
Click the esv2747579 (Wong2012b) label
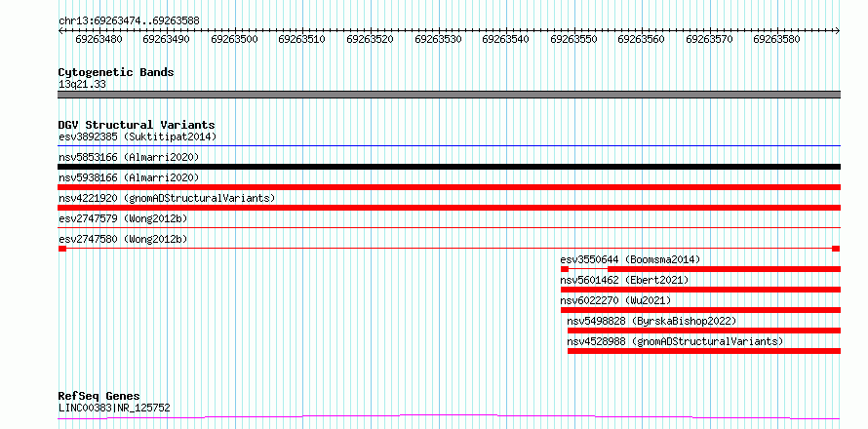[x=123, y=218]
